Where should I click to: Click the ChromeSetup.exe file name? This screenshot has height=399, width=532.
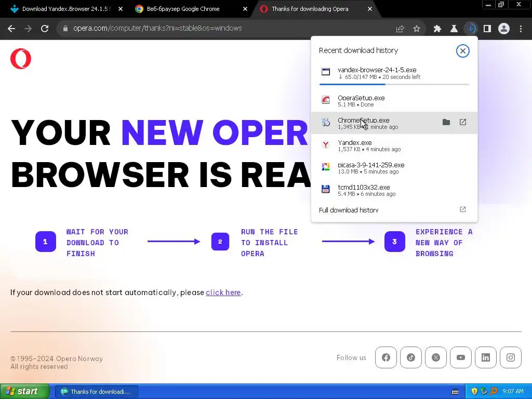coord(363,120)
